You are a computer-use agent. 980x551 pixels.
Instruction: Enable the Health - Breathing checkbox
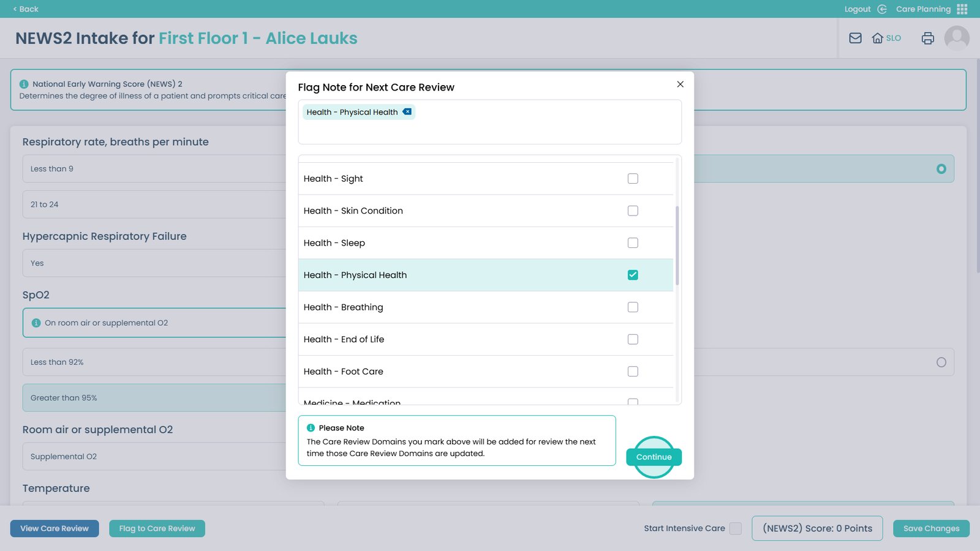633,307
